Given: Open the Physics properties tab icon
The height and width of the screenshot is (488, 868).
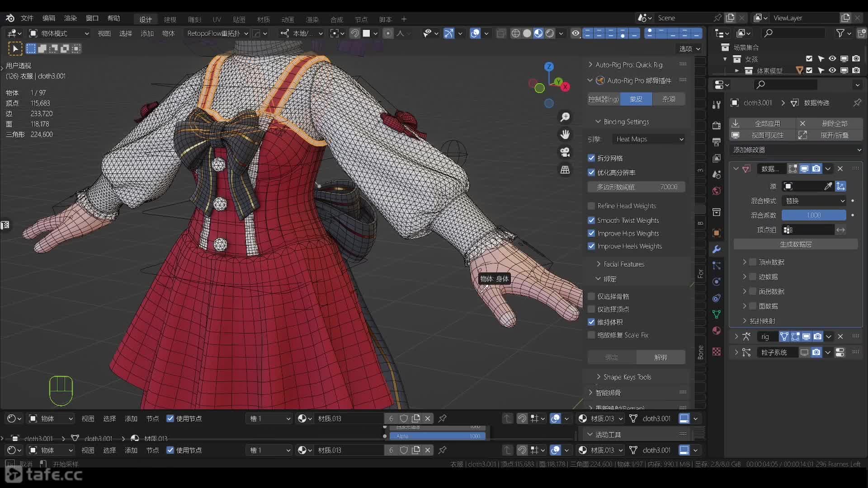Looking at the screenshot, I should [x=717, y=282].
